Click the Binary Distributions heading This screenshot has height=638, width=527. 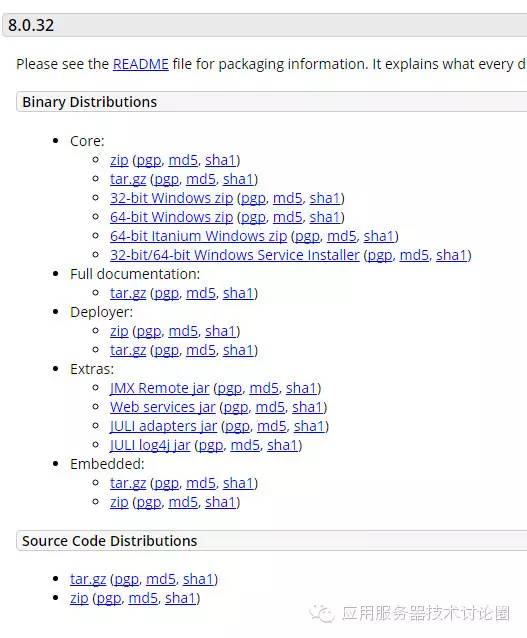pyautogui.click(x=90, y=102)
